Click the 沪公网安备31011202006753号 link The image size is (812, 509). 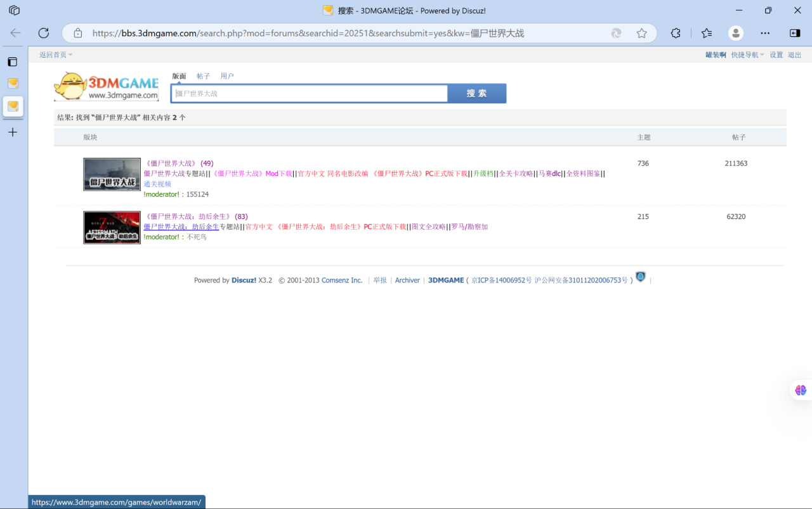tap(581, 281)
